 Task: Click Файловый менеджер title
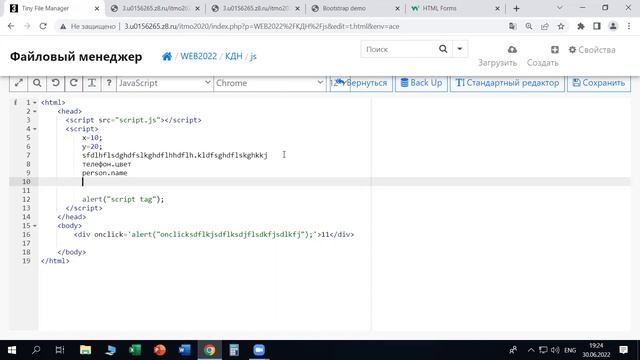(76, 56)
